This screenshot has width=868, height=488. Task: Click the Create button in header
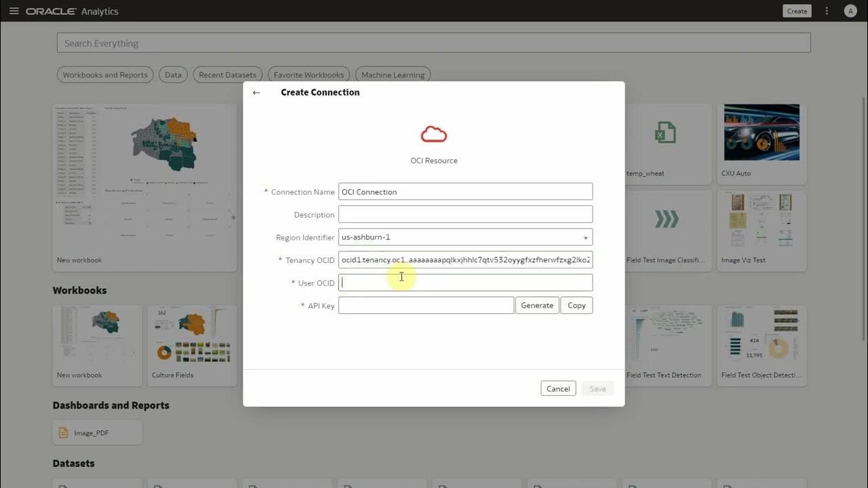click(x=797, y=11)
